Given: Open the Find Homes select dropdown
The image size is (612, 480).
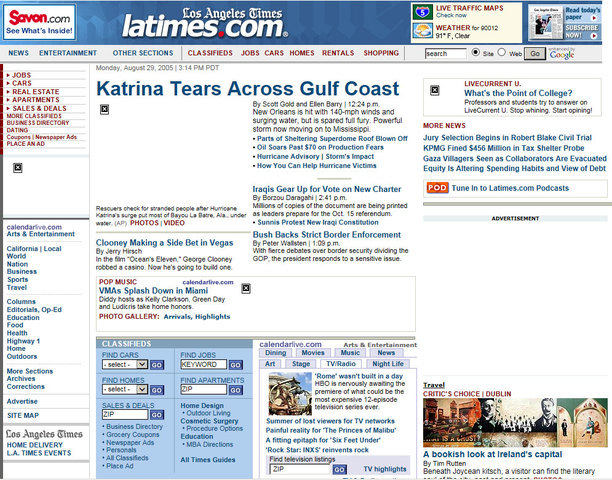Looking at the screenshot, I should click(x=125, y=389).
